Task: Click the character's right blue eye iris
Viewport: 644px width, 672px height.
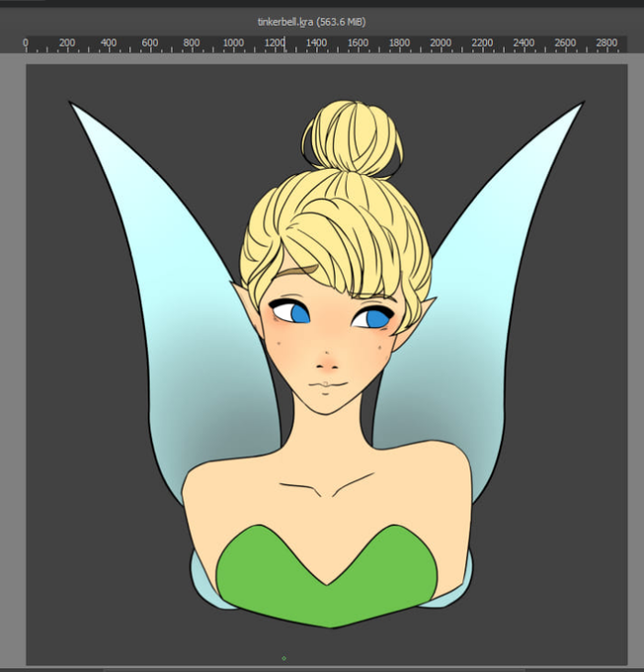Action: (375, 318)
